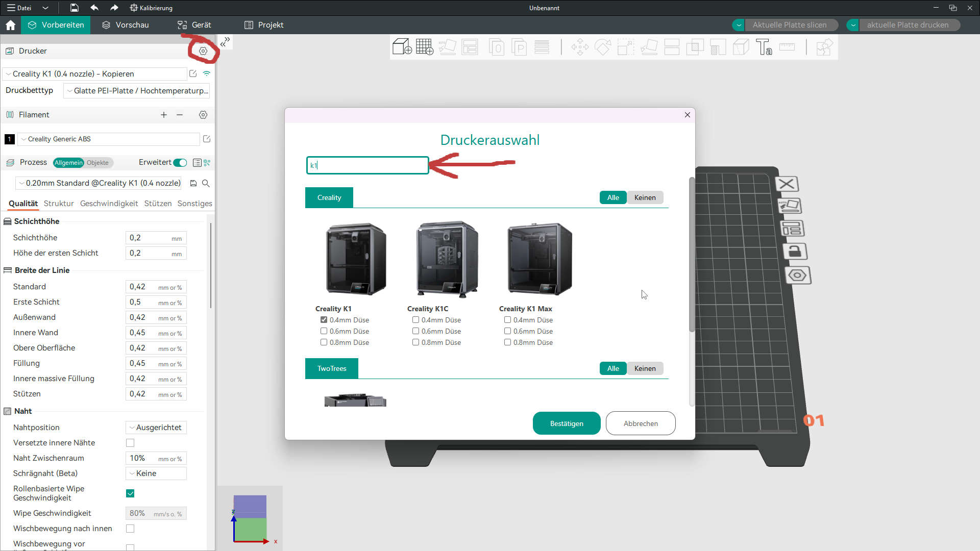Open printer settings gear icon
This screenshot has height=551, width=980.
[203, 51]
